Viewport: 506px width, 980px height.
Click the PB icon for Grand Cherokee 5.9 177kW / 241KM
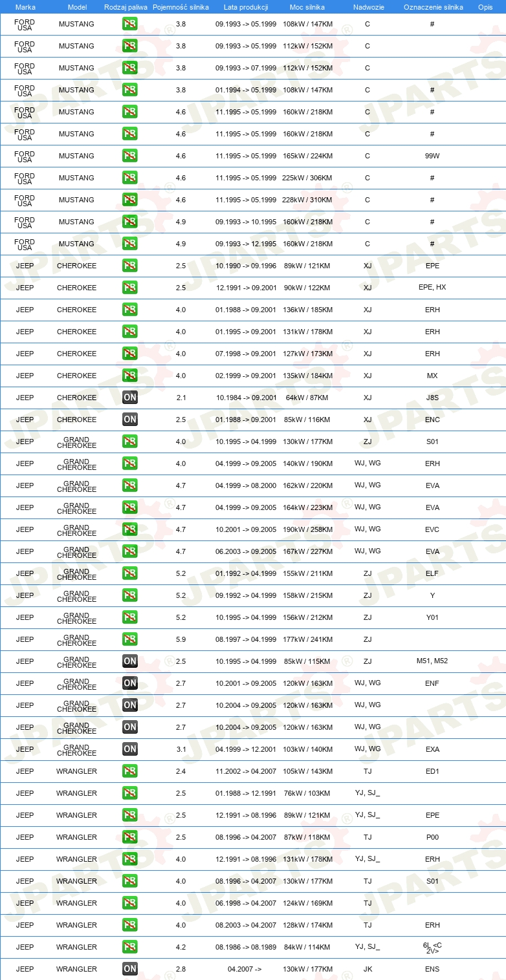(129, 639)
